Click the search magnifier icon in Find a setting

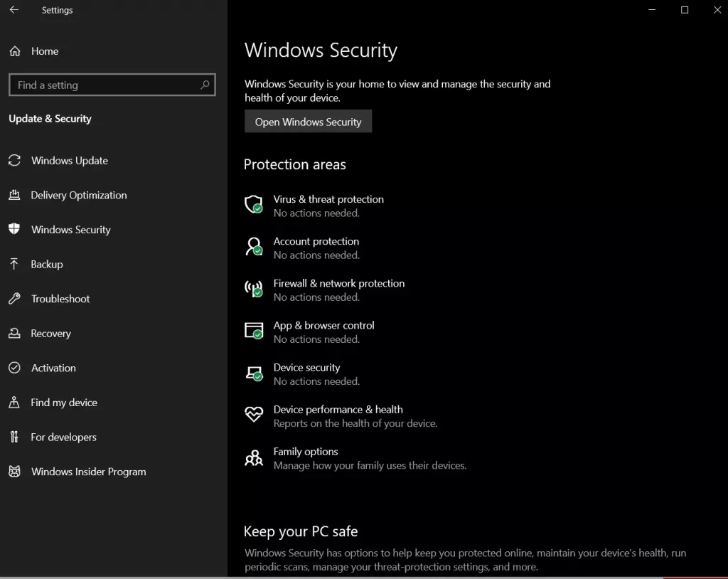click(205, 85)
